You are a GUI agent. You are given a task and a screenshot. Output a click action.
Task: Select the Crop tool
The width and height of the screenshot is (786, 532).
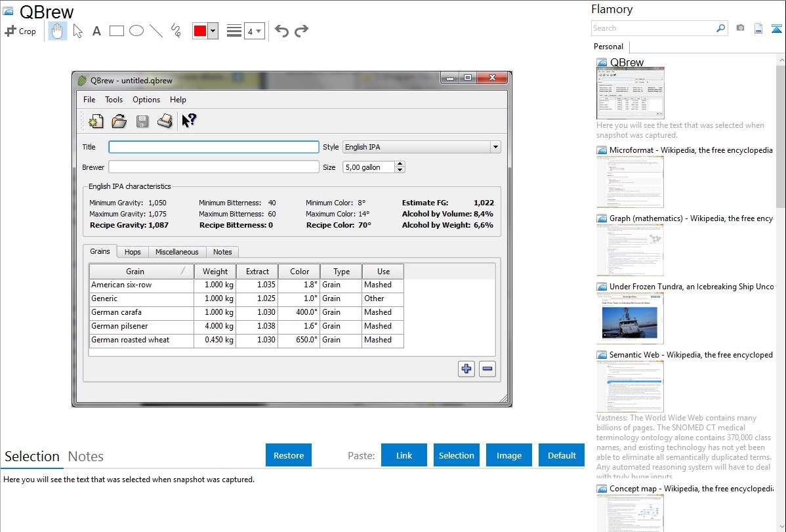click(x=20, y=31)
